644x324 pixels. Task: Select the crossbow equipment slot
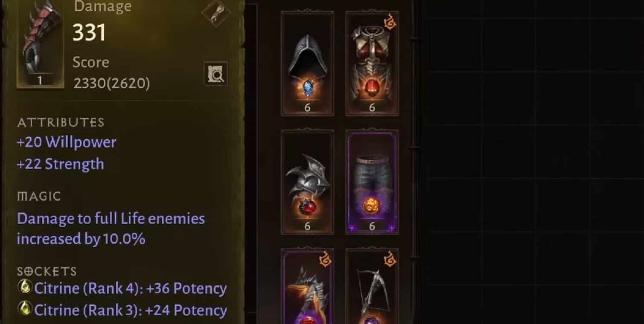372,286
